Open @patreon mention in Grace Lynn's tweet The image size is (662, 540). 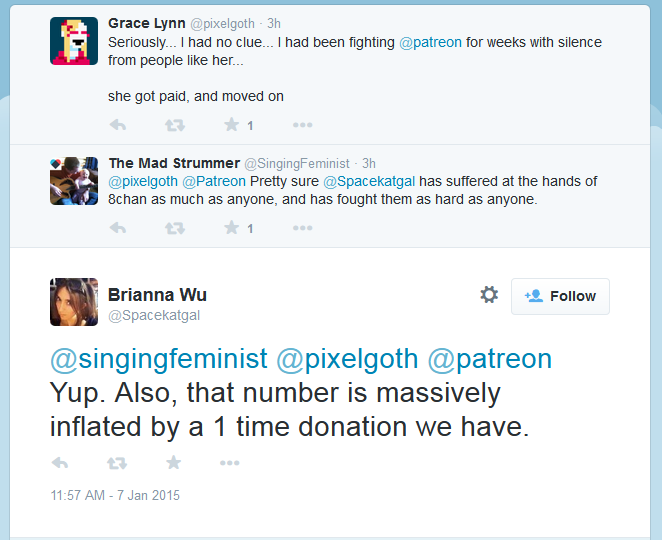pos(430,42)
